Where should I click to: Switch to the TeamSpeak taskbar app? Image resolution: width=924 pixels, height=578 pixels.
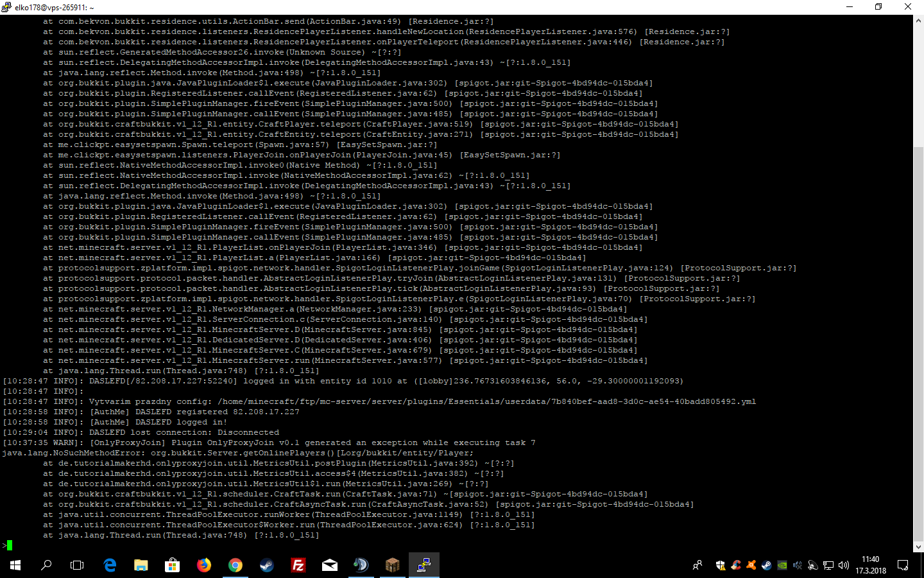click(x=361, y=565)
